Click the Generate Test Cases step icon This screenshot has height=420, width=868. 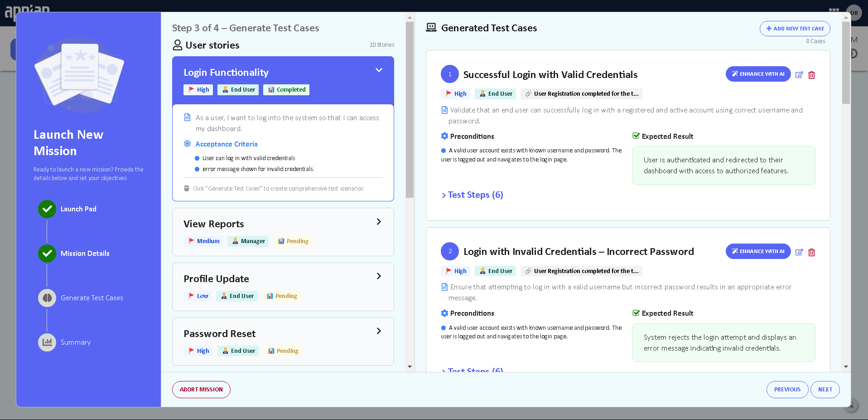pyautogui.click(x=47, y=298)
